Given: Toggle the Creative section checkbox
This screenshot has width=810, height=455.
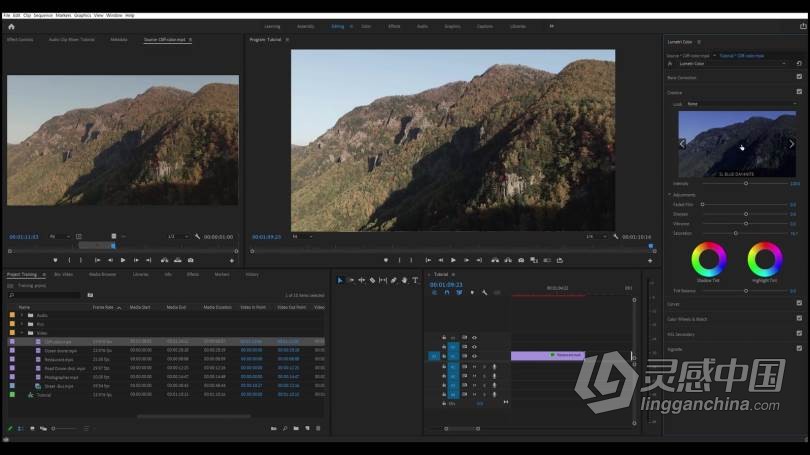Looking at the screenshot, I should click(799, 92).
